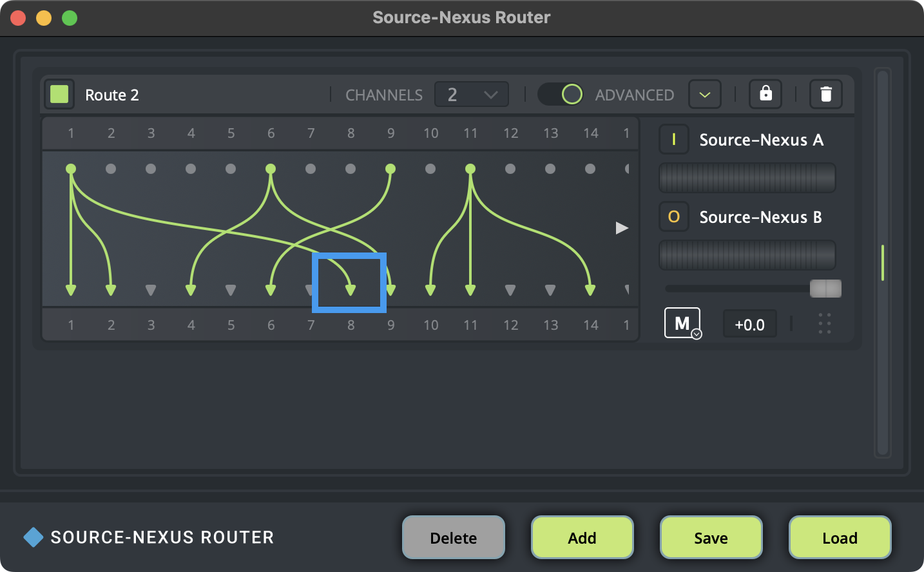Toggle the ADVANCED switch
924x572 pixels.
point(561,95)
